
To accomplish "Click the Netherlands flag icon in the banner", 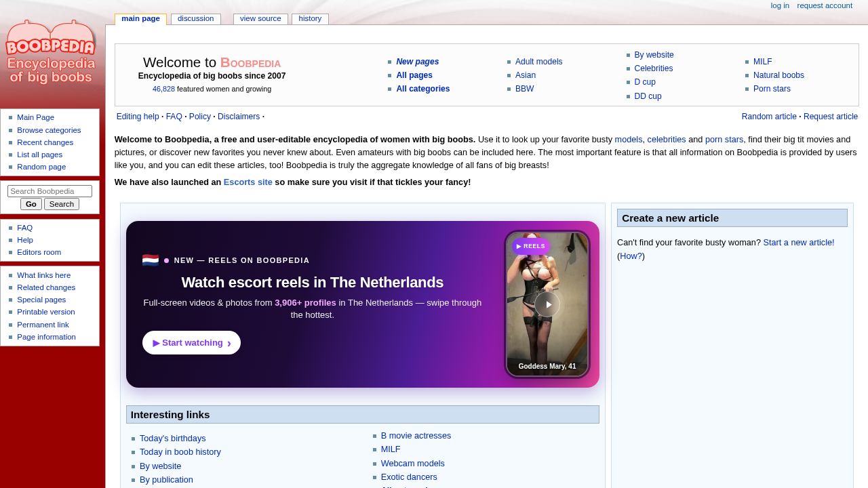I will [x=151, y=260].
